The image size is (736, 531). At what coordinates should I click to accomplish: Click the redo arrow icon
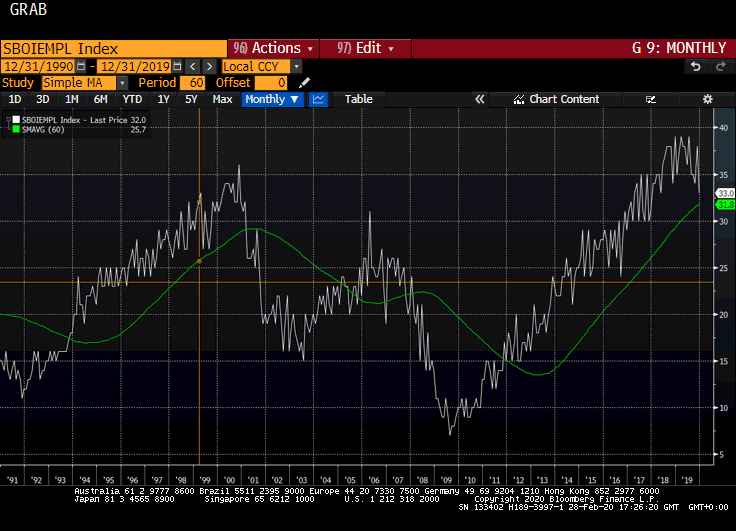719,66
